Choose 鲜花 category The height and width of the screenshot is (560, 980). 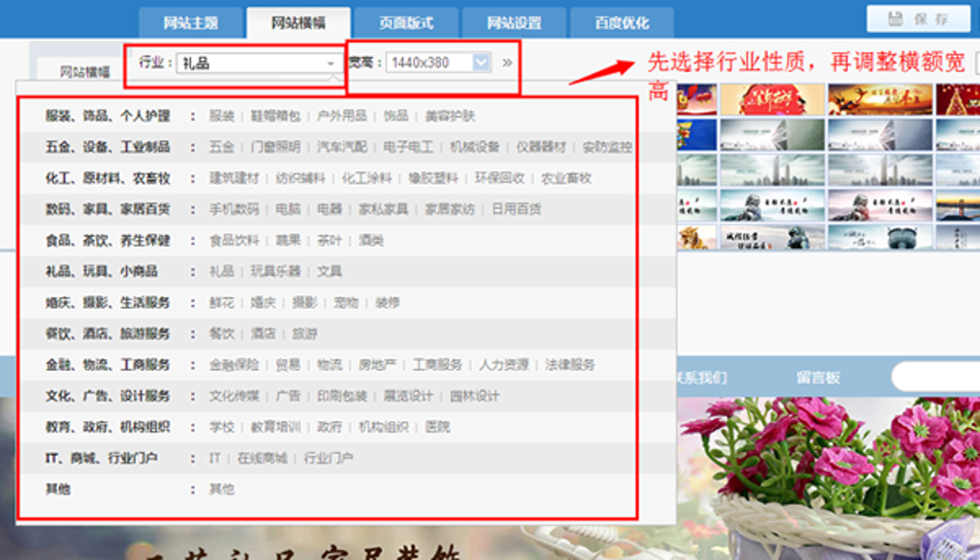click(222, 303)
